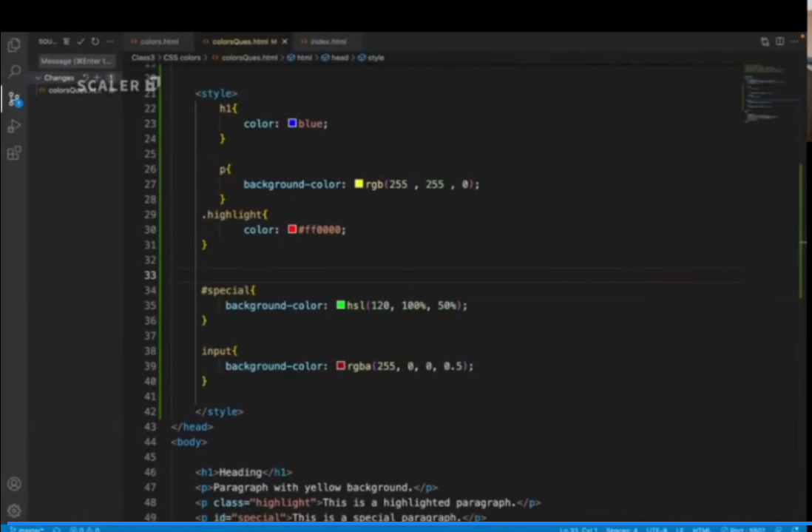Open the Source Control view icon
Screen dimensions: 812x532
[13, 99]
